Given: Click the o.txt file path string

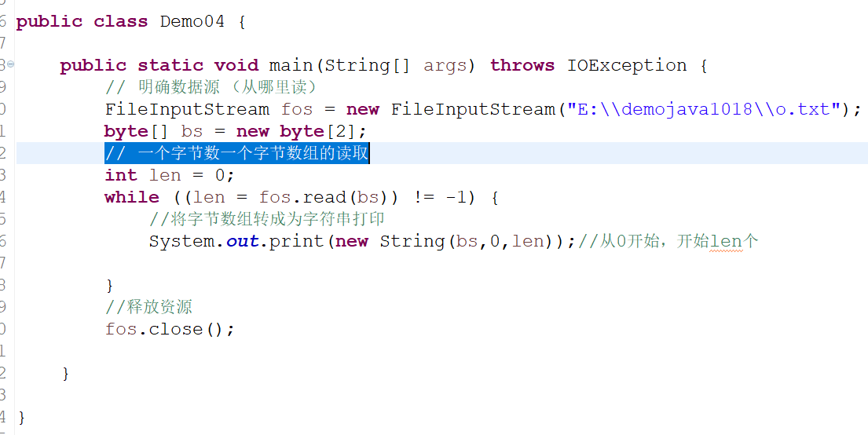Looking at the screenshot, I should point(700,109).
